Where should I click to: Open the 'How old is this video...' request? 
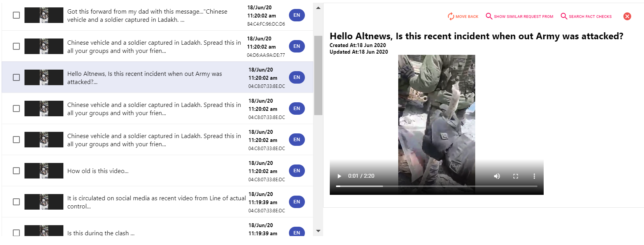pyautogui.click(x=98, y=171)
